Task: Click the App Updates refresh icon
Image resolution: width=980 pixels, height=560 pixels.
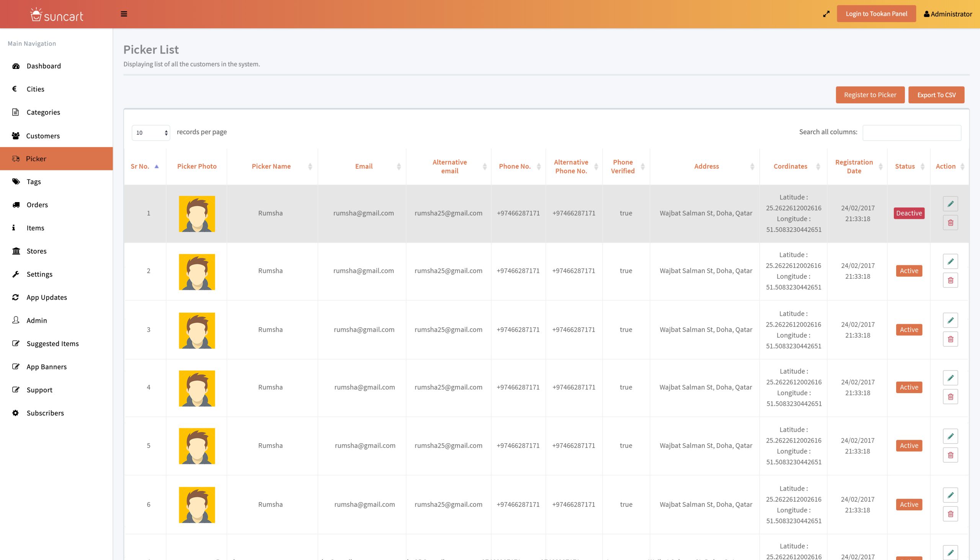Action: (15, 297)
